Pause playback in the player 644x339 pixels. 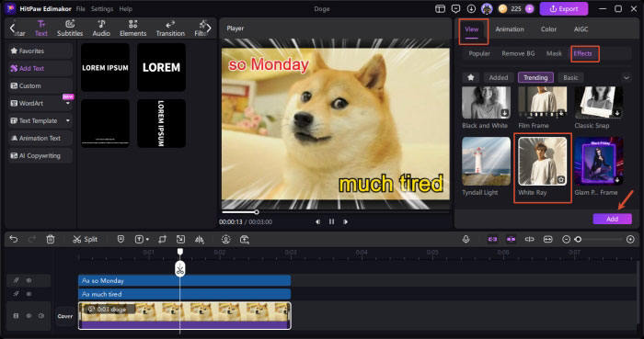tap(331, 221)
